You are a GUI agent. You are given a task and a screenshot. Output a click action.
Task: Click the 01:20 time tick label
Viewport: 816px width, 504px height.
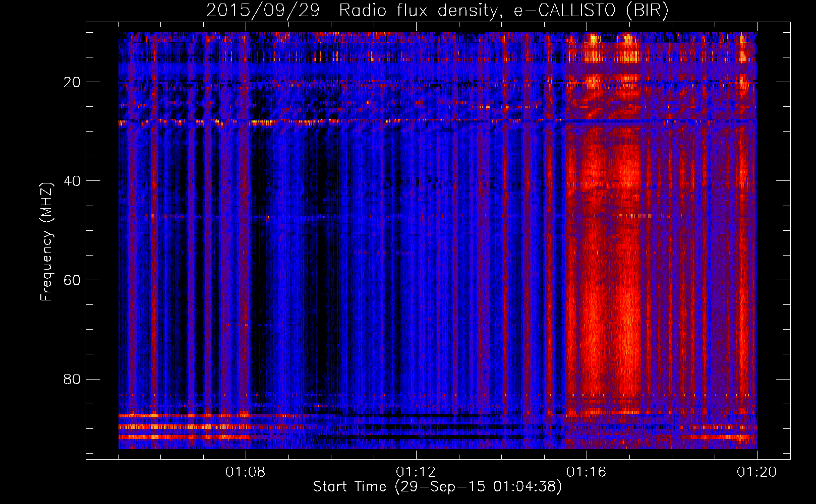pyautogui.click(x=757, y=472)
